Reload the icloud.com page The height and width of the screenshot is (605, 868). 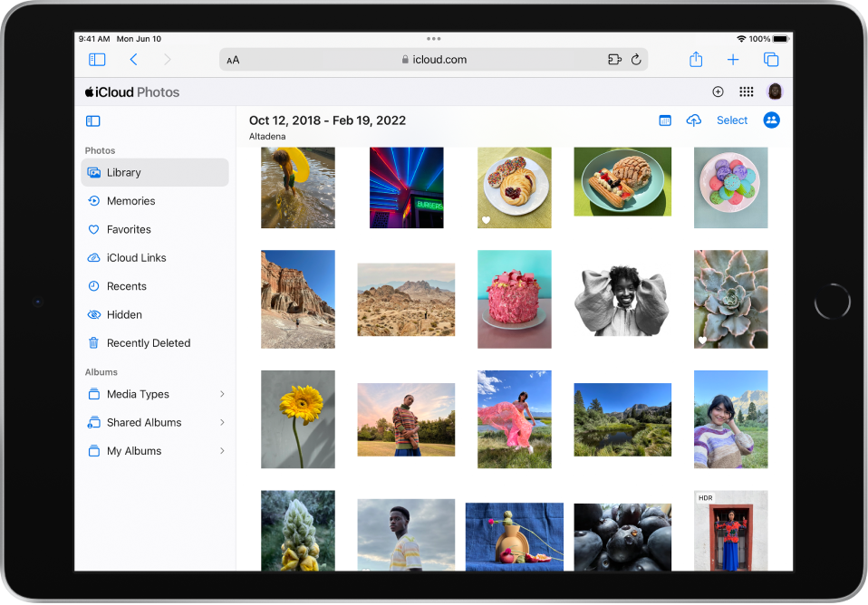click(x=636, y=59)
